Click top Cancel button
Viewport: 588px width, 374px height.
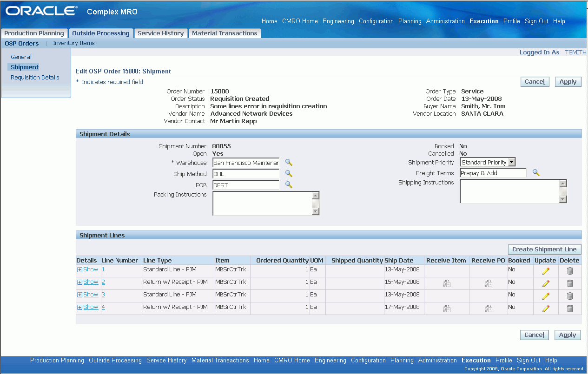coord(535,82)
